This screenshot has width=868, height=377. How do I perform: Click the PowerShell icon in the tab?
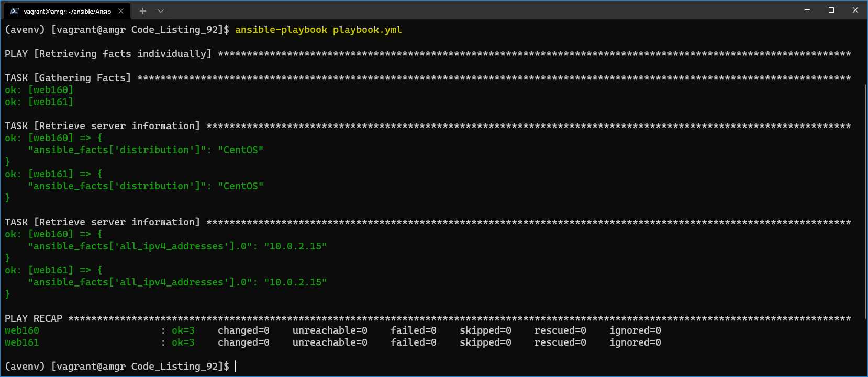tap(15, 11)
